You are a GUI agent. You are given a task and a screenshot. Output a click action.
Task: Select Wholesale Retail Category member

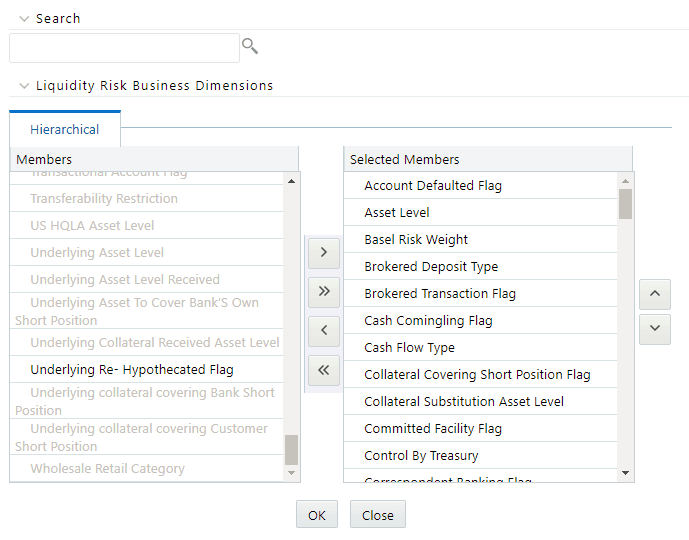(x=147, y=468)
